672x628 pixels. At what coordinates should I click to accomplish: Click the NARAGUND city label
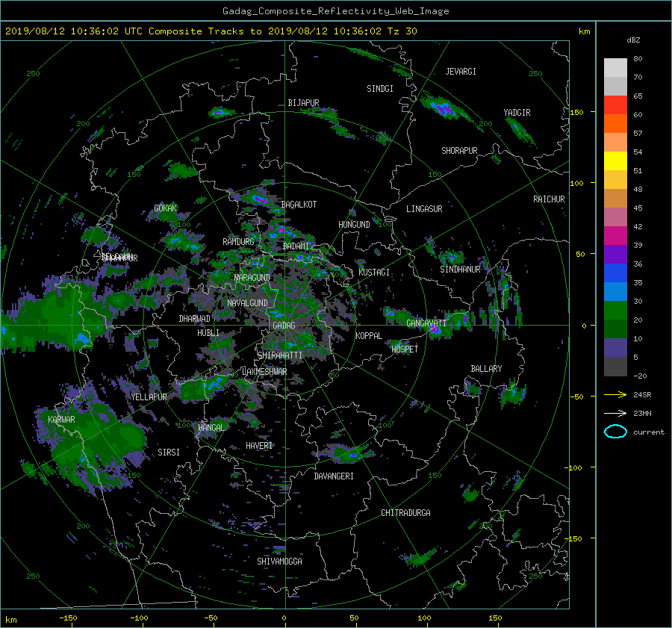tap(252, 278)
